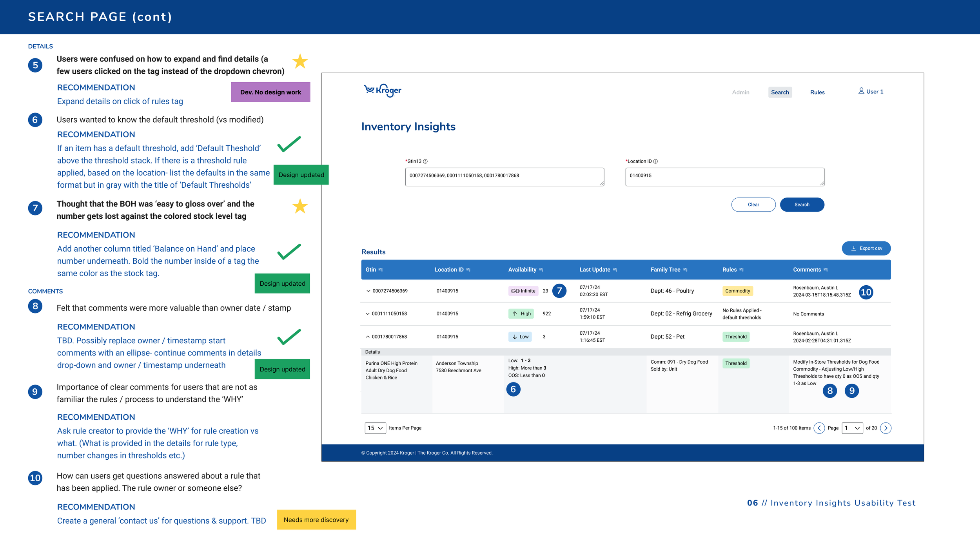Click the Gtin column filter icon
Screen dimensions: 980x551
381,270
